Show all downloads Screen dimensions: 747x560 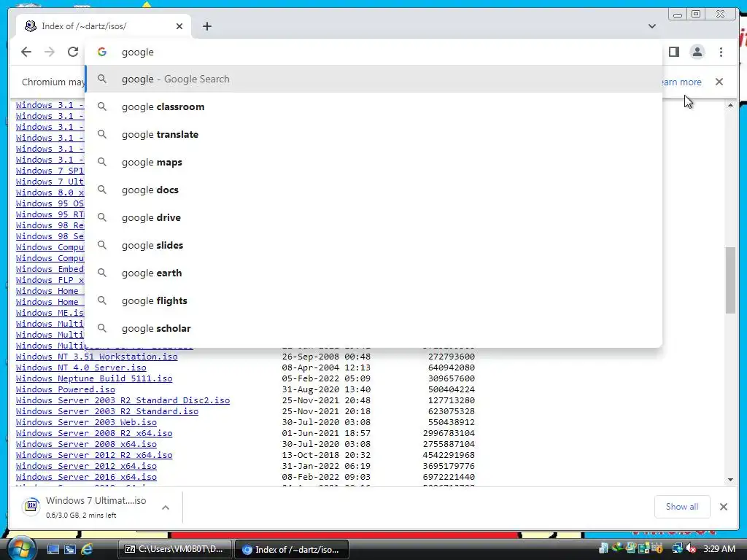682,507
